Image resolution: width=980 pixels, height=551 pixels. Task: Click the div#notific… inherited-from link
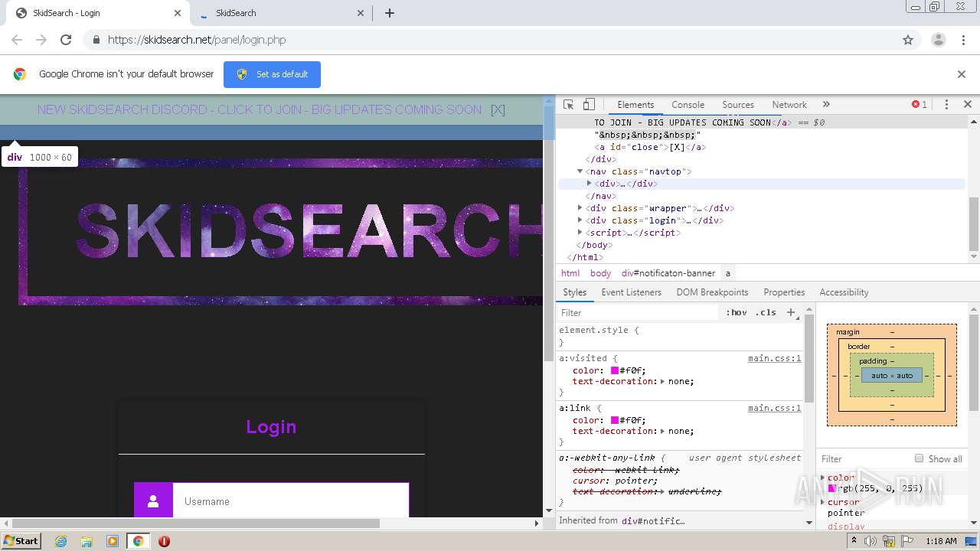pos(653,520)
